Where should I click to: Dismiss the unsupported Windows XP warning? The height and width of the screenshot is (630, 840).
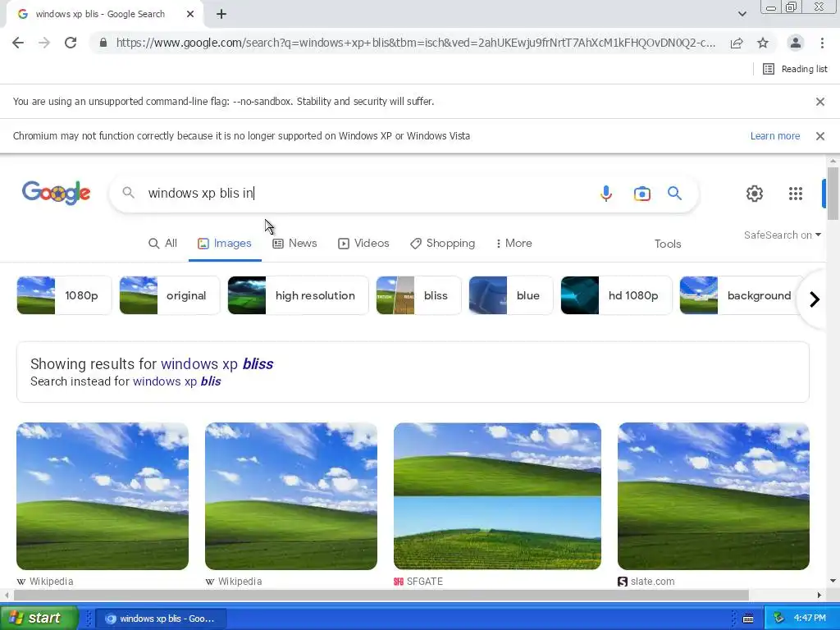coord(819,136)
